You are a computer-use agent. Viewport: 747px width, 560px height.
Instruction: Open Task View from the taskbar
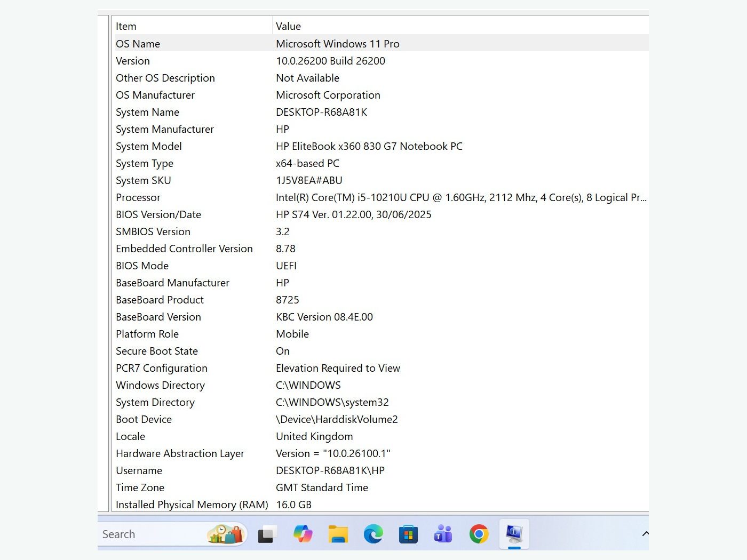click(267, 534)
